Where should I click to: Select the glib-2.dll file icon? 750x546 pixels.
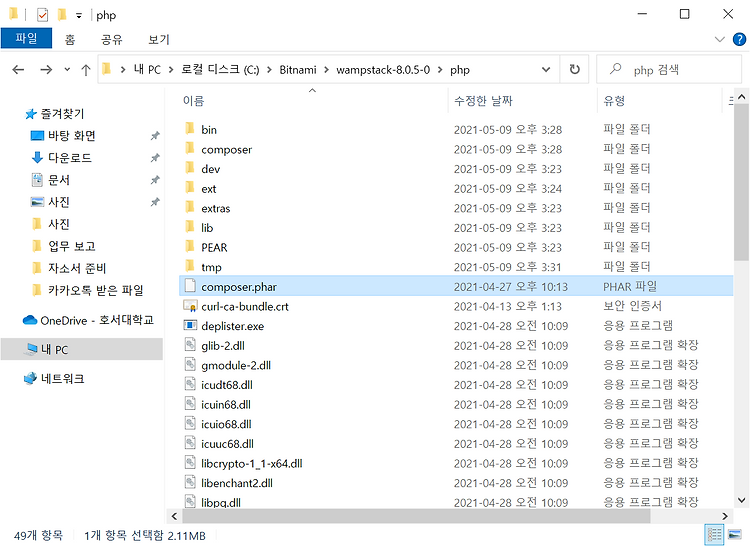(x=190, y=345)
